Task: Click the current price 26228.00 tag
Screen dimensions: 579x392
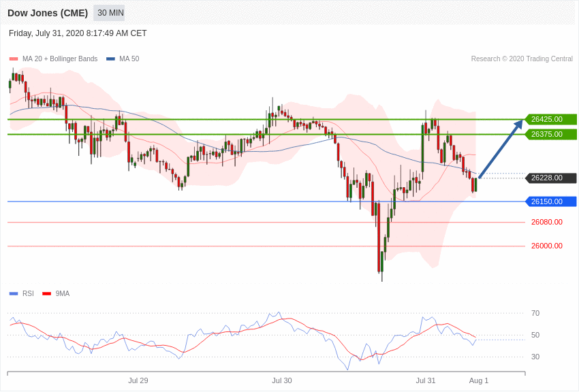Action: click(550, 178)
